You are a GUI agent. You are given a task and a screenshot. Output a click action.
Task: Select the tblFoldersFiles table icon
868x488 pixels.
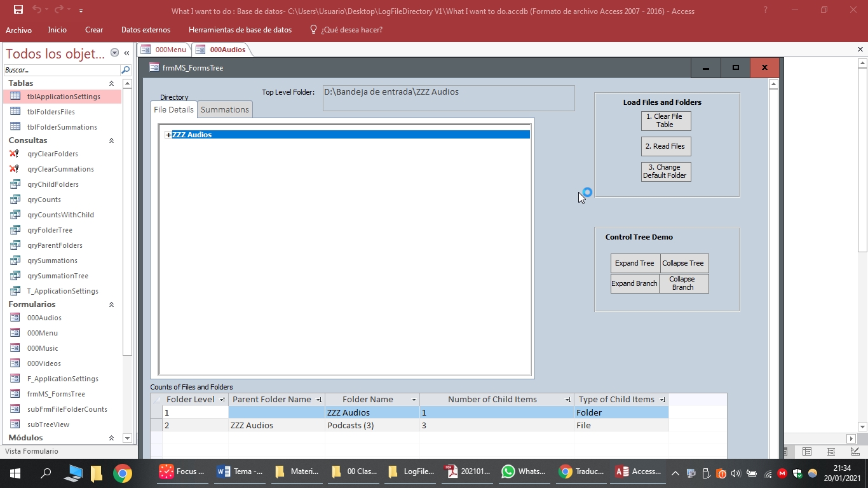(15, 112)
